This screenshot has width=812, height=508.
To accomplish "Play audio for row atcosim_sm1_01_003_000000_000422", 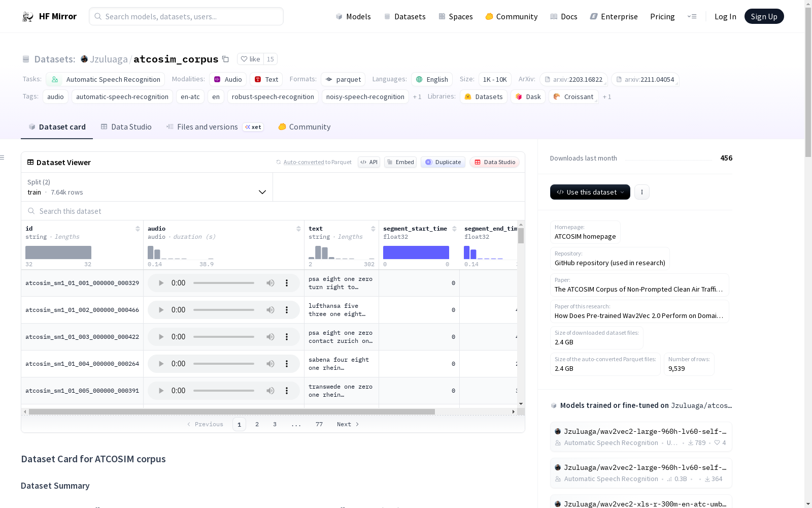I will point(161,337).
